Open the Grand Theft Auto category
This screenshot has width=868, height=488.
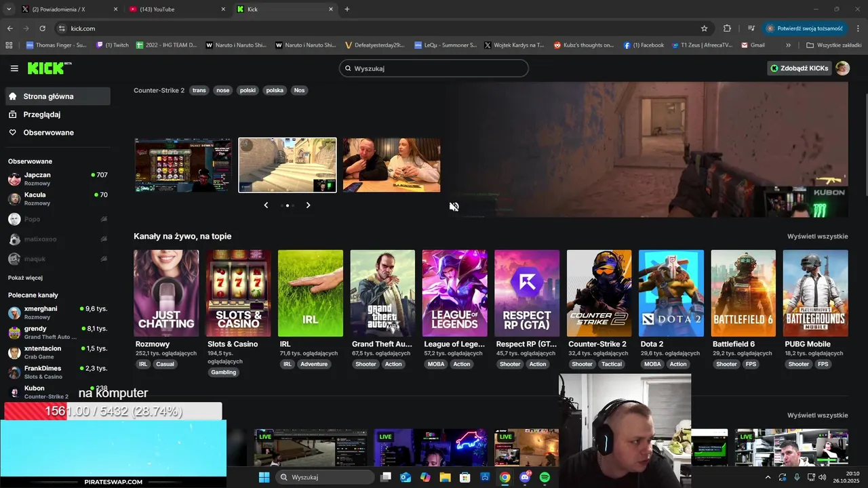tap(382, 293)
